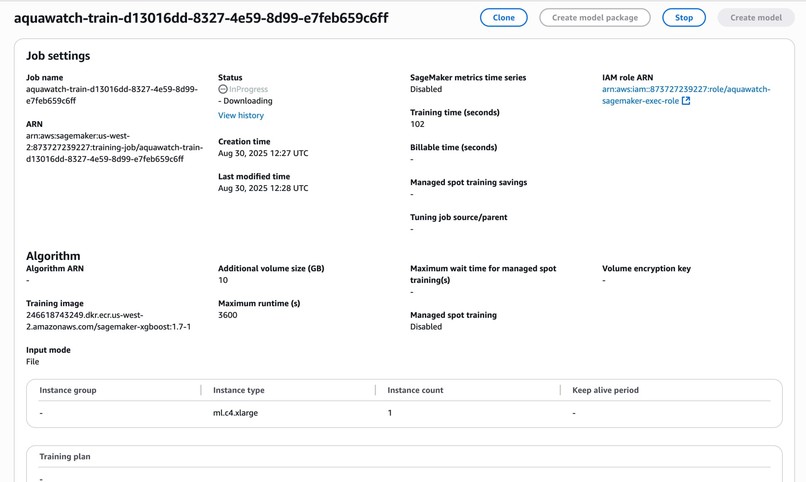Screen dimensions: 806x482
Task: Click Tuning job source/parent label
Action: pos(459,217)
